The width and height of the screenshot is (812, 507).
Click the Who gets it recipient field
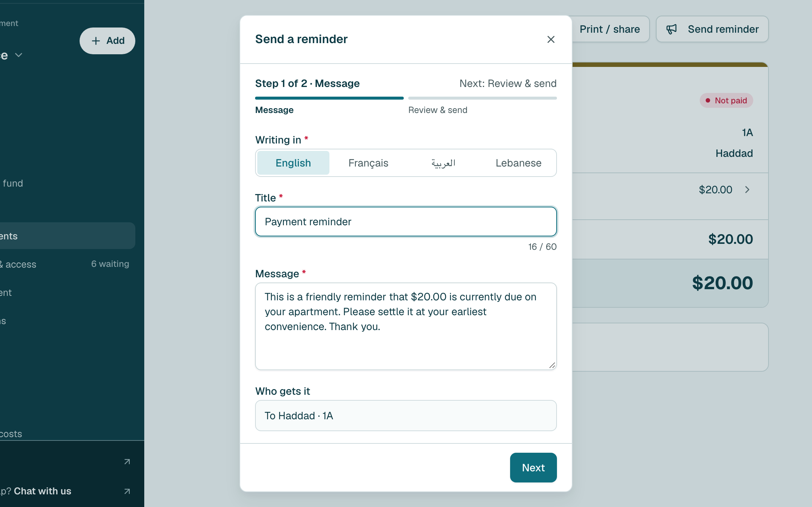pyautogui.click(x=406, y=416)
